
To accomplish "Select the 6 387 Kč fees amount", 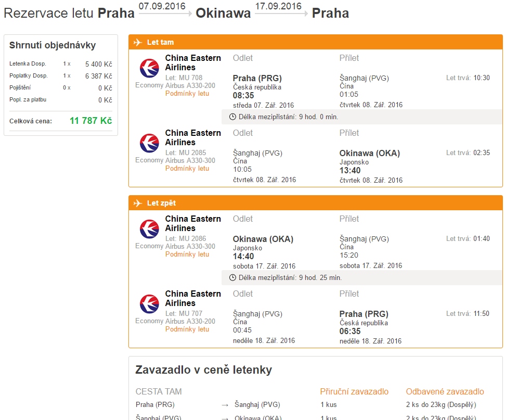I will pyautogui.click(x=98, y=76).
